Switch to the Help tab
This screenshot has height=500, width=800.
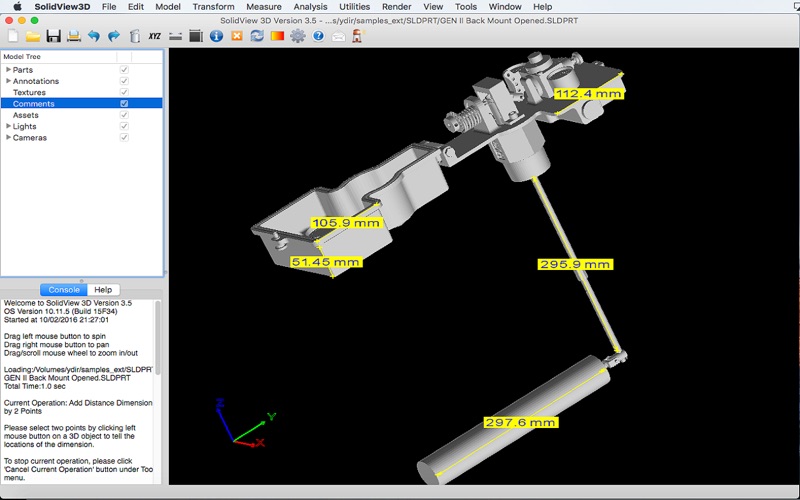tap(102, 290)
